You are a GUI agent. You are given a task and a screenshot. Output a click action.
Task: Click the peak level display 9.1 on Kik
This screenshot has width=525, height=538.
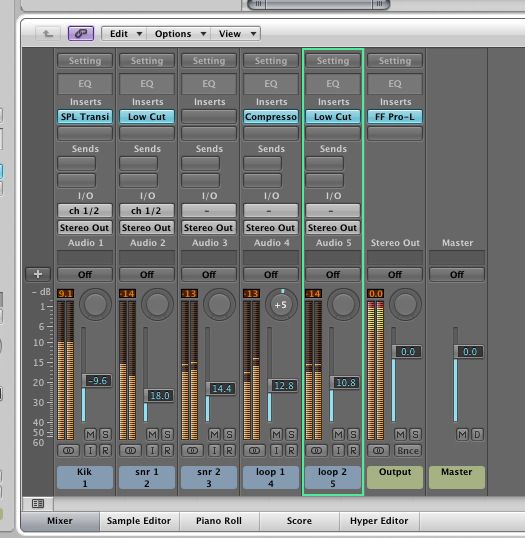tap(66, 294)
